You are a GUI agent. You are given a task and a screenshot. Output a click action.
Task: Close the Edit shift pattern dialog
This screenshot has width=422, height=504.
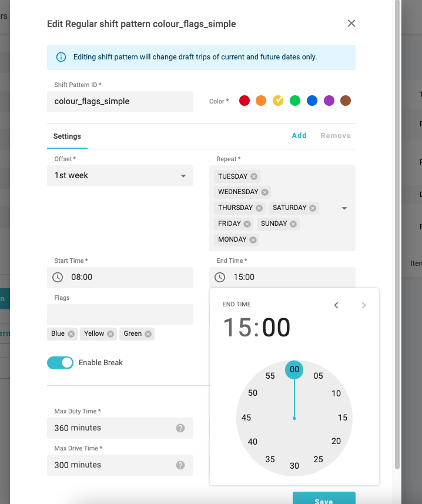pos(351,24)
